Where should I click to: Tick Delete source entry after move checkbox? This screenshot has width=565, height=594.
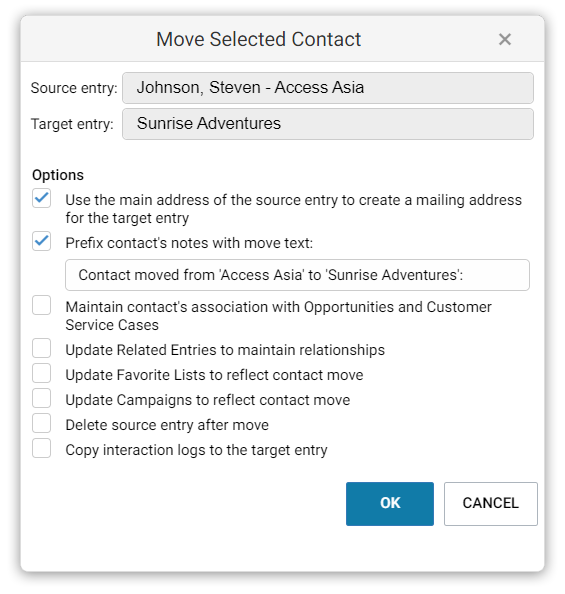(x=41, y=423)
